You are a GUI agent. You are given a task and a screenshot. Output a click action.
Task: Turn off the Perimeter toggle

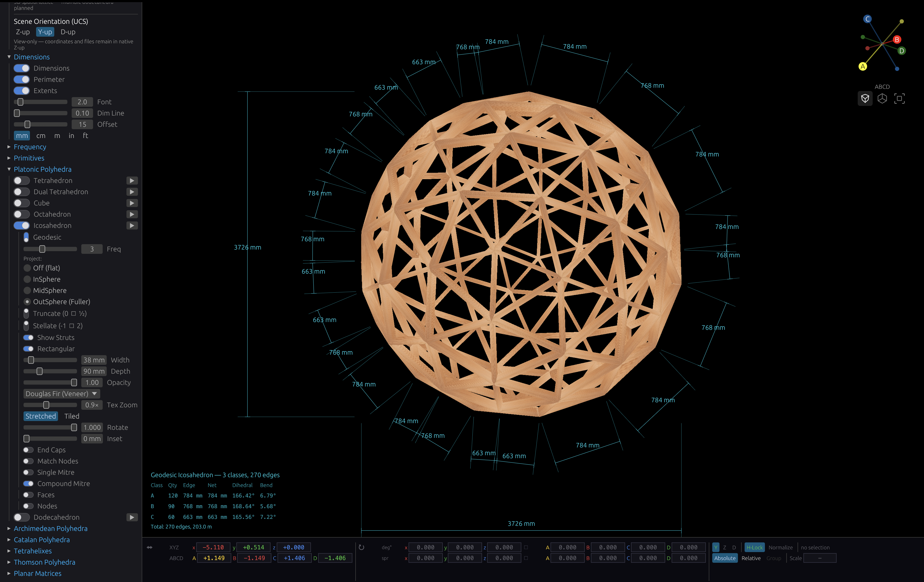pos(21,79)
